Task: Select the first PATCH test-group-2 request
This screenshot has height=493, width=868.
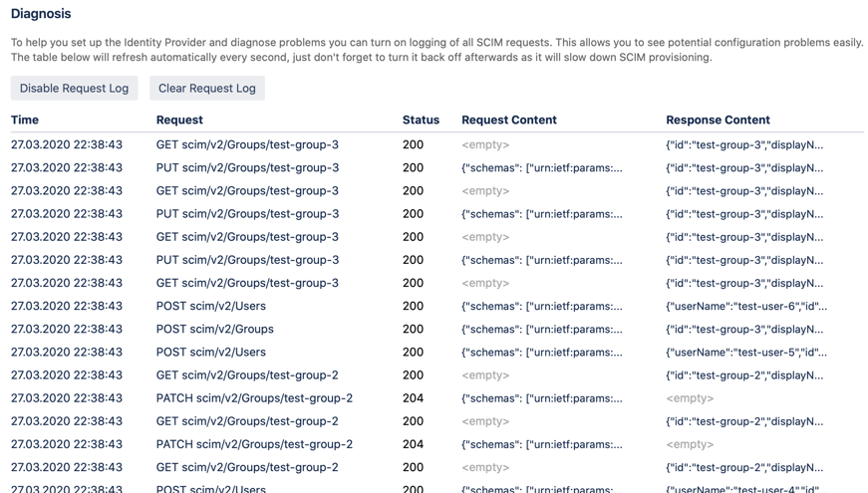Action: point(254,397)
